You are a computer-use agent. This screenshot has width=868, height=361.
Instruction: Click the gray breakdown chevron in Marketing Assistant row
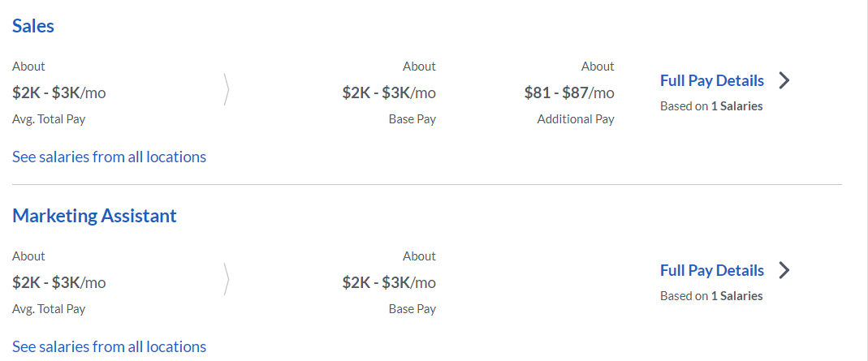coord(226,279)
